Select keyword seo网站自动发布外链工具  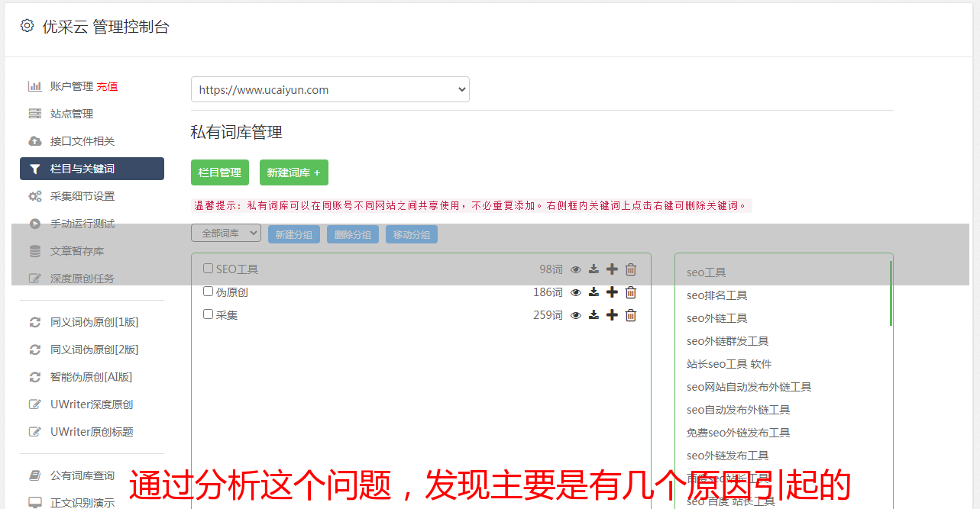tap(749, 387)
